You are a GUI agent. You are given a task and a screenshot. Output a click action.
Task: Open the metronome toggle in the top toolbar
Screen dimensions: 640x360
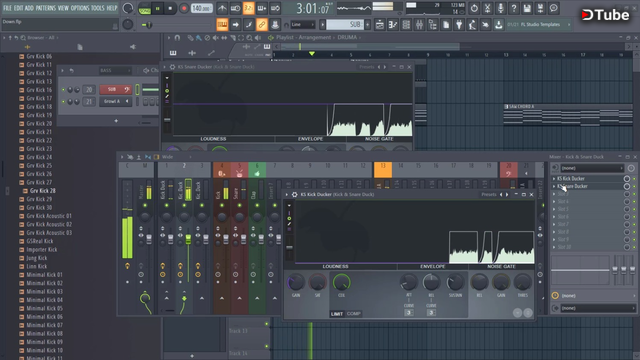[222, 8]
